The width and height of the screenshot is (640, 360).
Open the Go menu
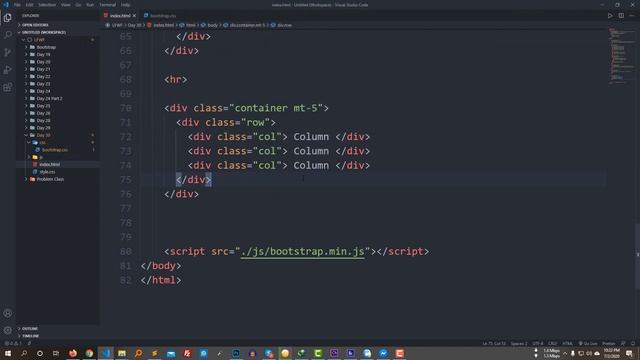click(78, 5)
